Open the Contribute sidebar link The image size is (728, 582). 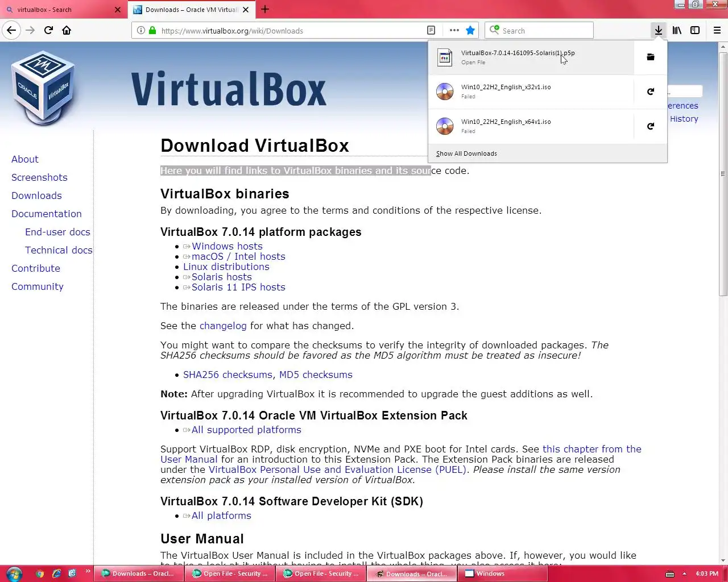36,268
